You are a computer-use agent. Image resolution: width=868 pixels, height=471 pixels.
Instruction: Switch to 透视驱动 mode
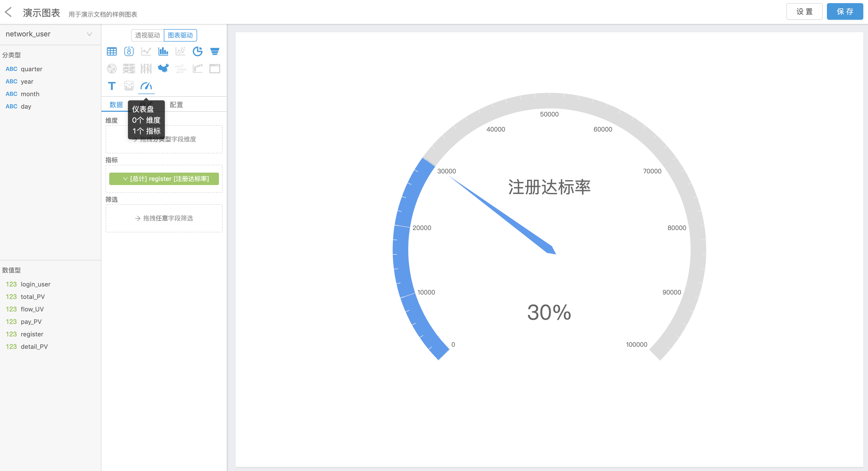click(147, 35)
